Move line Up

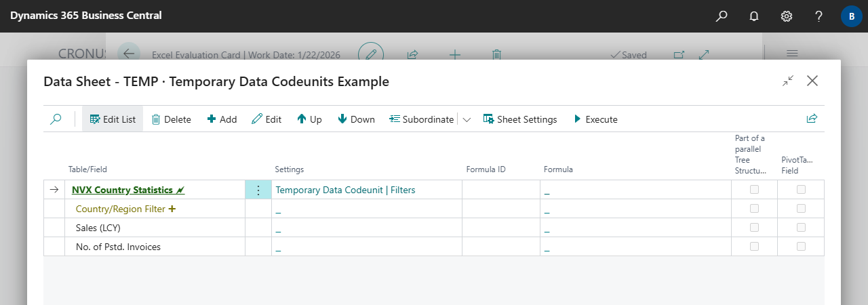(309, 119)
